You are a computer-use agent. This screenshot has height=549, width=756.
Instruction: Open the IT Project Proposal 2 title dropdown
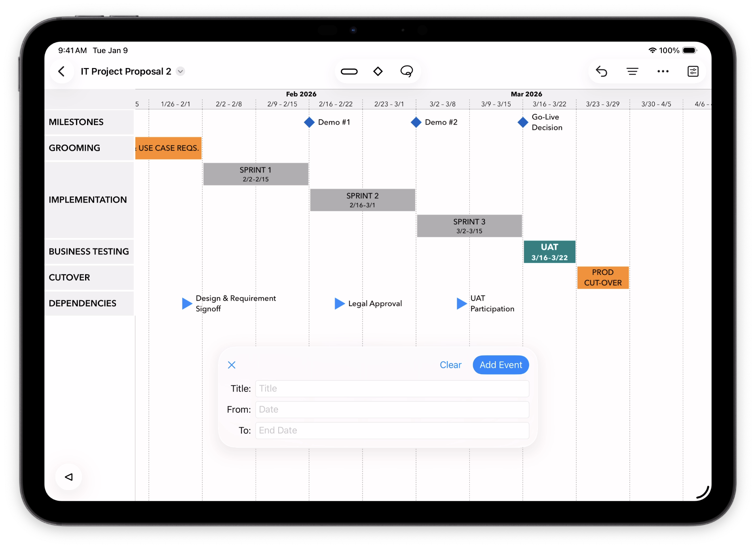(x=180, y=72)
